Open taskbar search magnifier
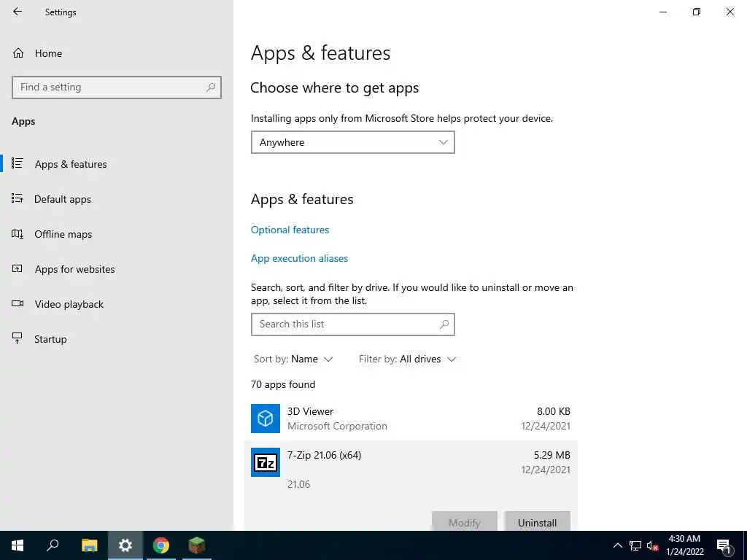This screenshot has width=747, height=560. coord(53,545)
